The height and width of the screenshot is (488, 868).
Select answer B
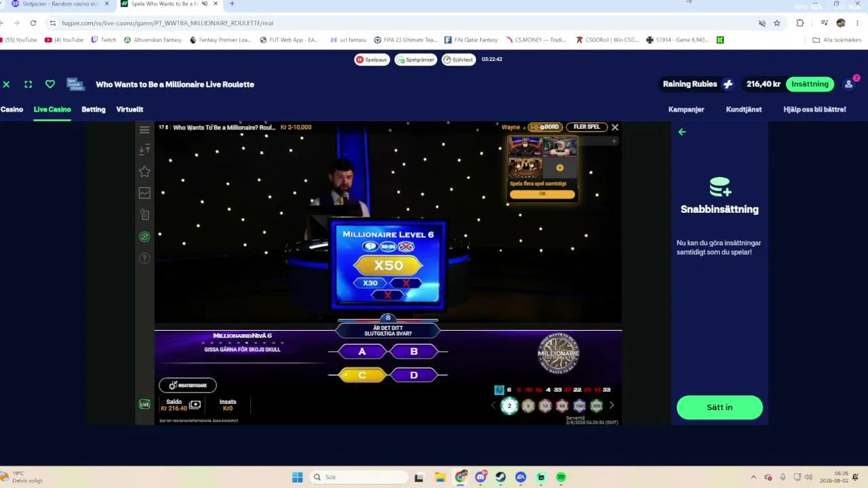(414, 352)
